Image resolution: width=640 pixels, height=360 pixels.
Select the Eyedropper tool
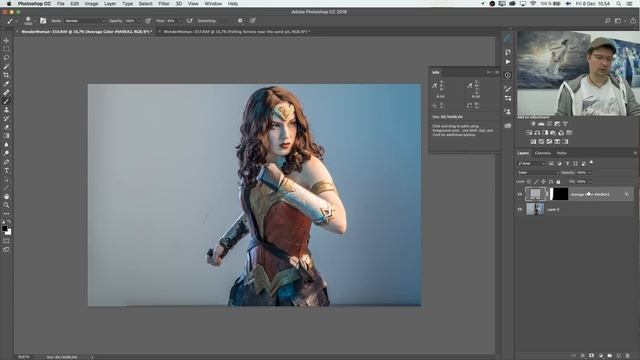(6, 84)
